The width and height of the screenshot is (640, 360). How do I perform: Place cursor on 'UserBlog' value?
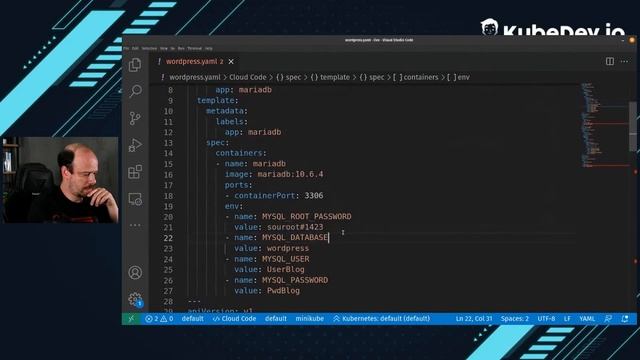(285, 270)
